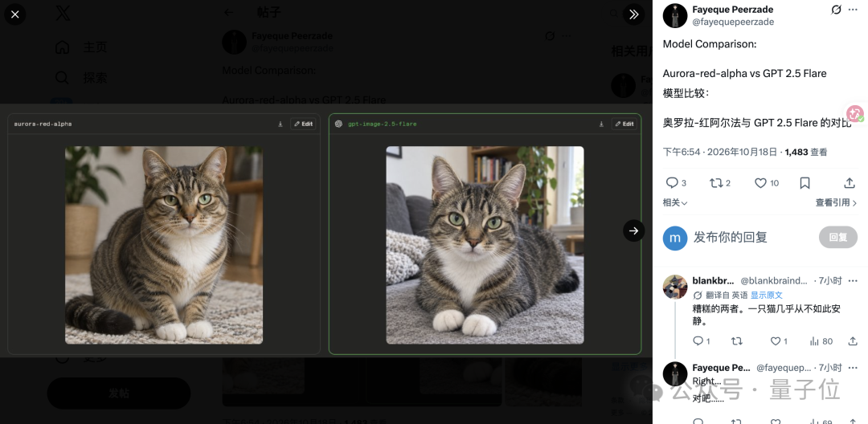
Task: Like the post with 10 likes
Action: [767, 183]
